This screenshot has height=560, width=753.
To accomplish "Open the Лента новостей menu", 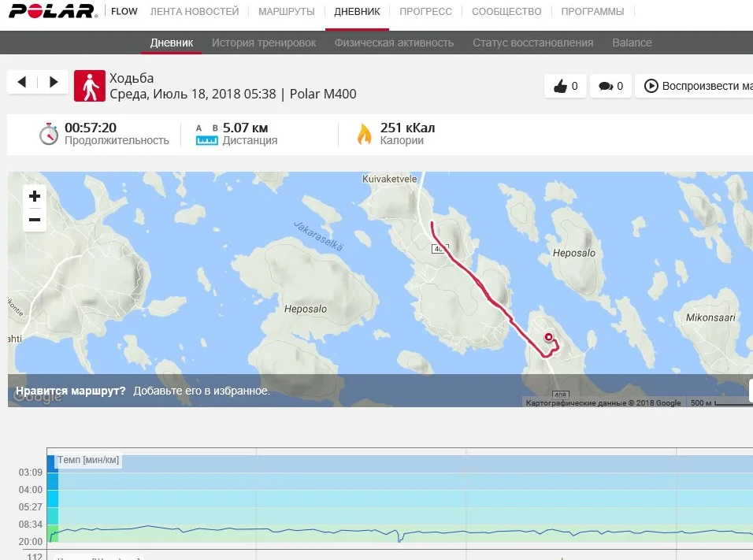I will 194,12.
